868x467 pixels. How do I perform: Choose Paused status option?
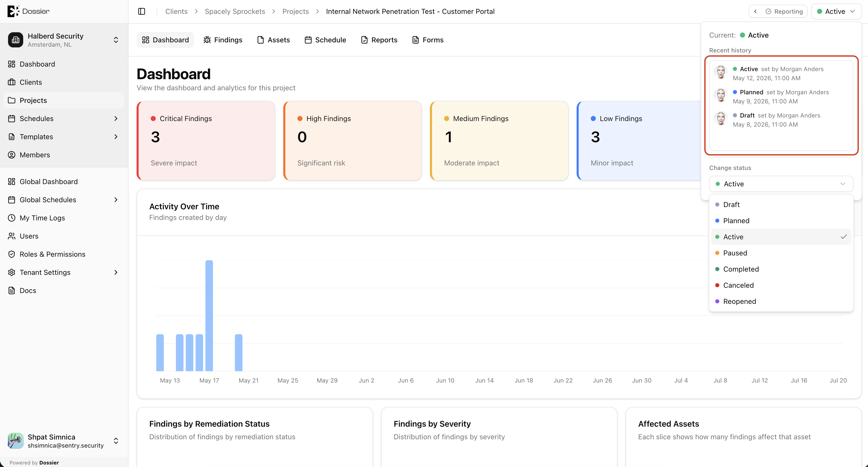coord(781,253)
